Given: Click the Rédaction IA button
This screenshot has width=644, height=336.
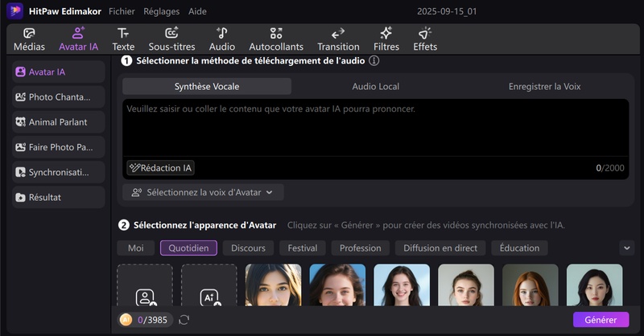Looking at the screenshot, I should 160,168.
